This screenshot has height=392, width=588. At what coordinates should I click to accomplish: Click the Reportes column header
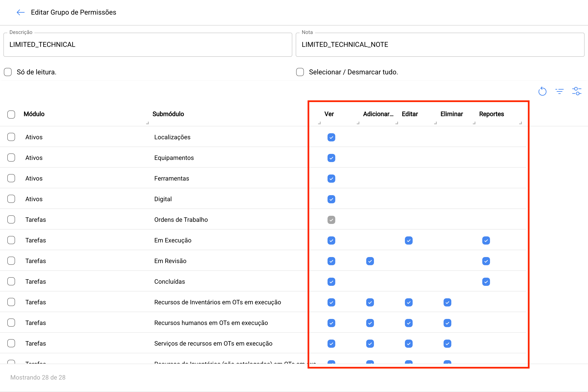pos(492,114)
